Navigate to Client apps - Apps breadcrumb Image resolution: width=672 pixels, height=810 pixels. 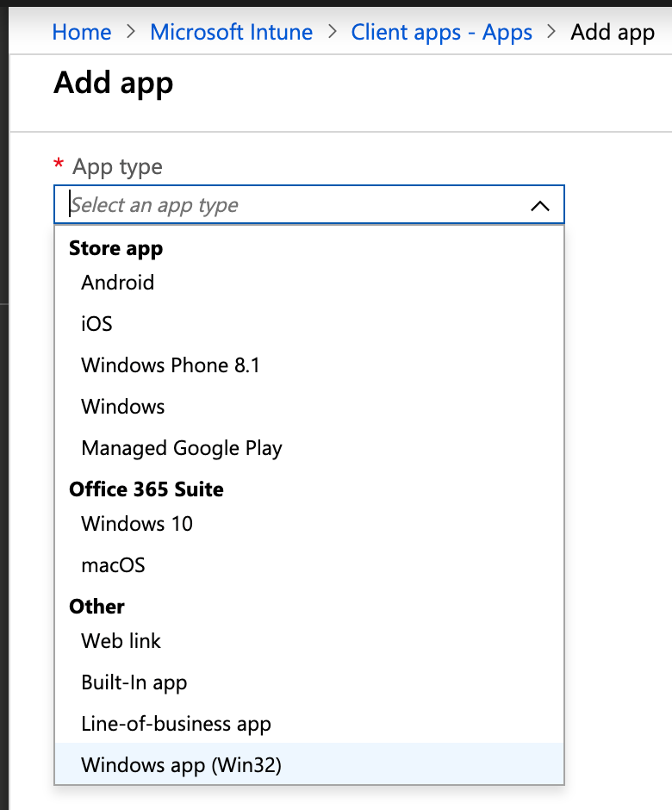(x=442, y=32)
